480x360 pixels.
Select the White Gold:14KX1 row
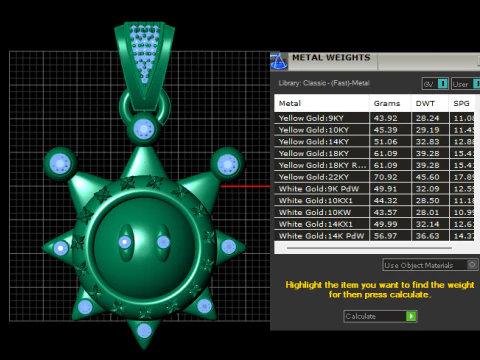tap(374, 224)
